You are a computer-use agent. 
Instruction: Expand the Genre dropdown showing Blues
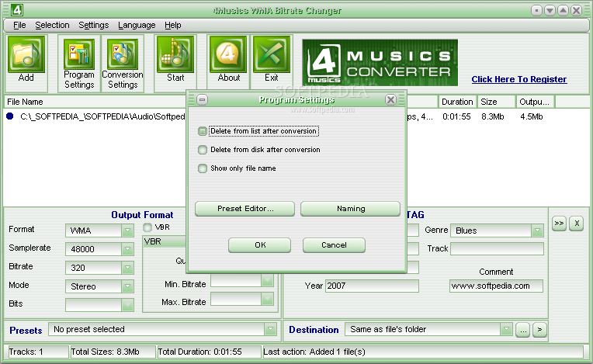537,231
